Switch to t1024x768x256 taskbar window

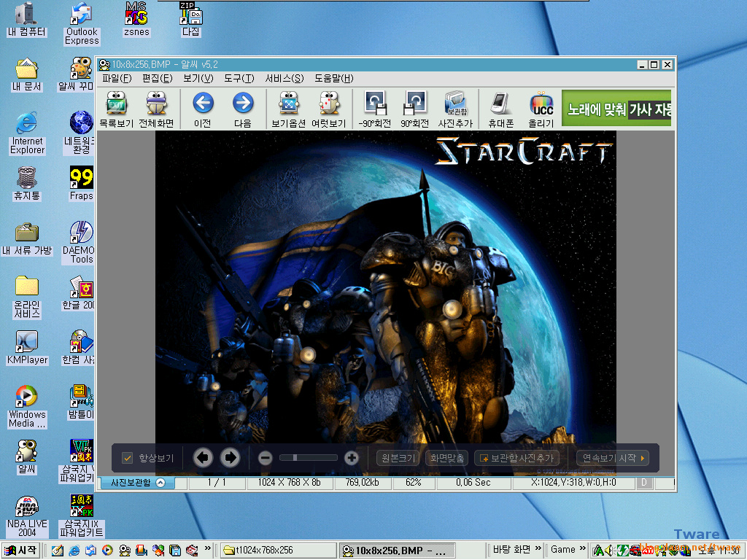click(x=276, y=551)
